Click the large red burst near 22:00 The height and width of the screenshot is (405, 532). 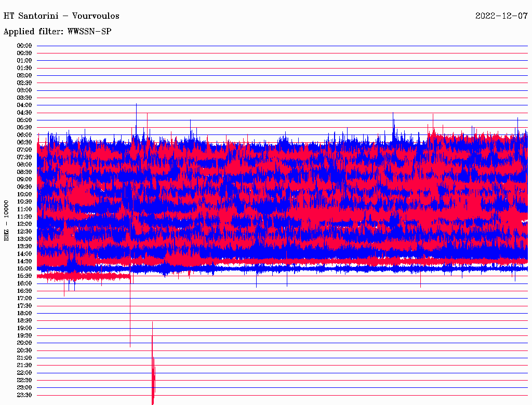(153, 374)
